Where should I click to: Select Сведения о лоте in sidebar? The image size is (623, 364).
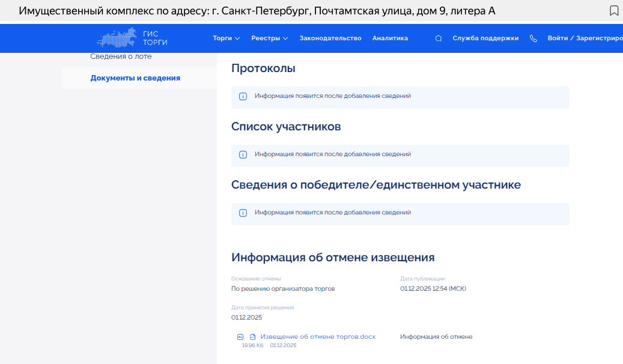point(121,56)
